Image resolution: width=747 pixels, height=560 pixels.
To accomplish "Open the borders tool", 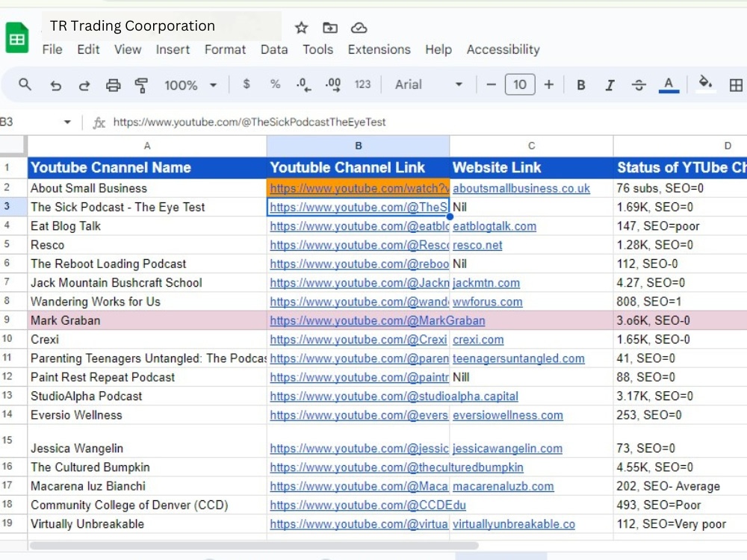I will coord(736,85).
